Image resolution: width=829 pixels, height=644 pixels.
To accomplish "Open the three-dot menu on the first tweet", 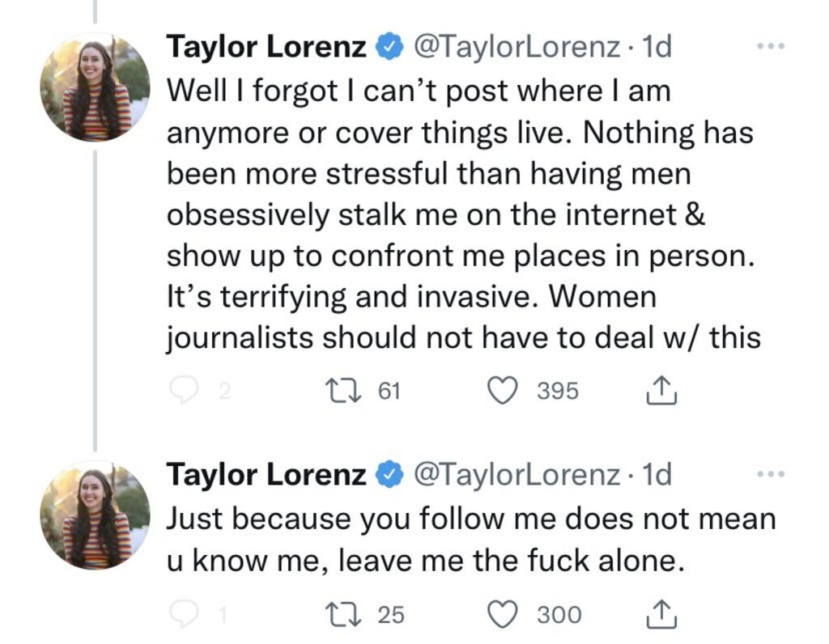I will tap(769, 47).
